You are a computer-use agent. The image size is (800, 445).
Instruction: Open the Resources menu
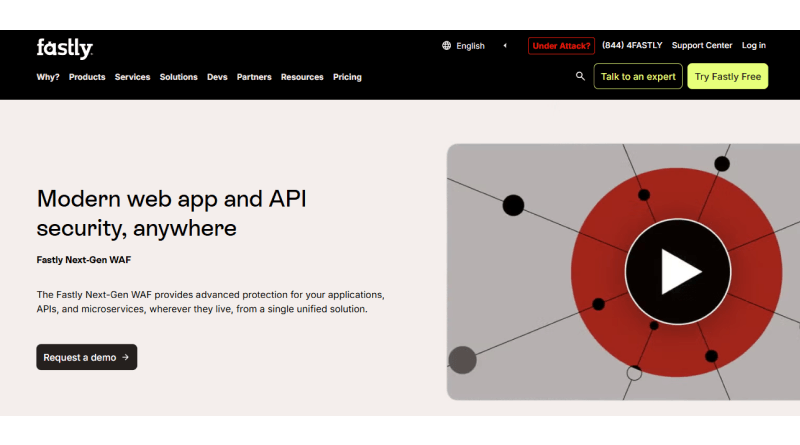tap(302, 77)
